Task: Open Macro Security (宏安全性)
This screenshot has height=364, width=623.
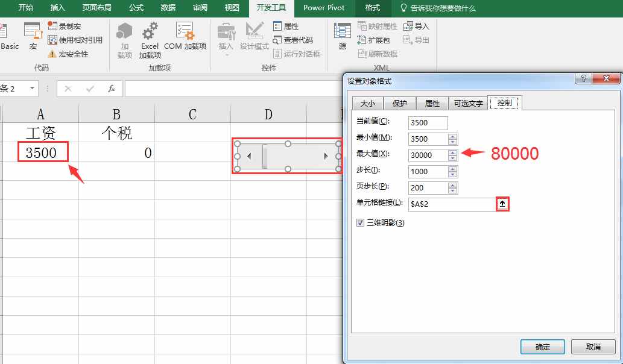Action: coord(68,54)
